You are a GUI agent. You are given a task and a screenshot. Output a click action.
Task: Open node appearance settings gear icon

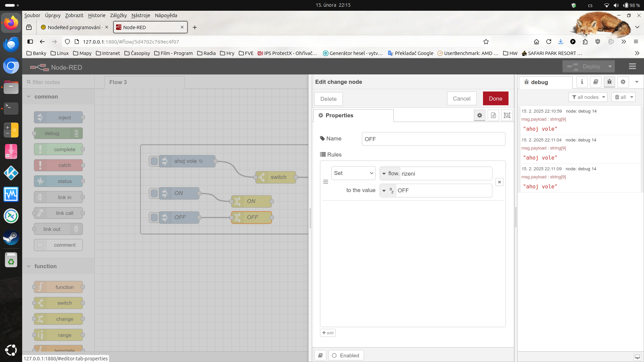(480, 115)
